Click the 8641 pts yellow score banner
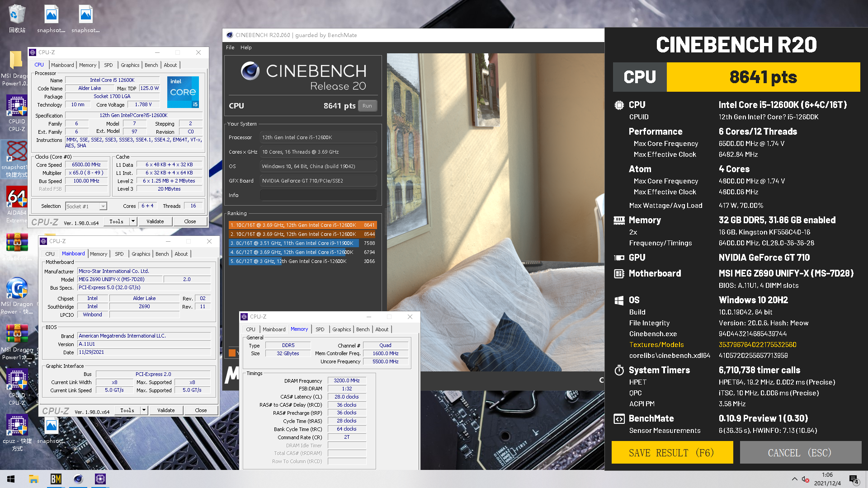Image resolution: width=868 pixels, height=488 pixels. tap(763, 77)
